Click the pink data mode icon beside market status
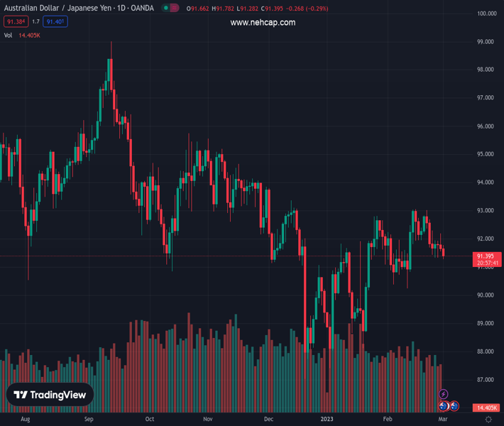Viewport: 504px width, 426px height. point(174,8)
